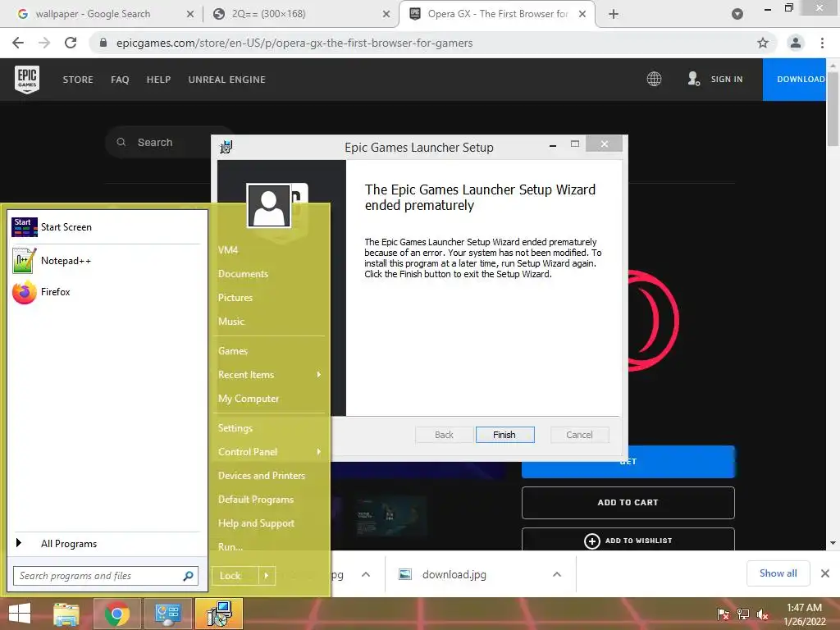Click the user account picture
This screenshot has height=630, width=840.
tap(269, 206)
